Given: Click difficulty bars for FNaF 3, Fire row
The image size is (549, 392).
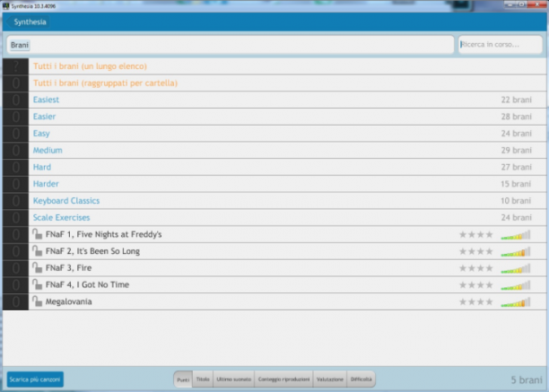Looking at the screenshot, I should pyautogui.click(x=516, y=268).
